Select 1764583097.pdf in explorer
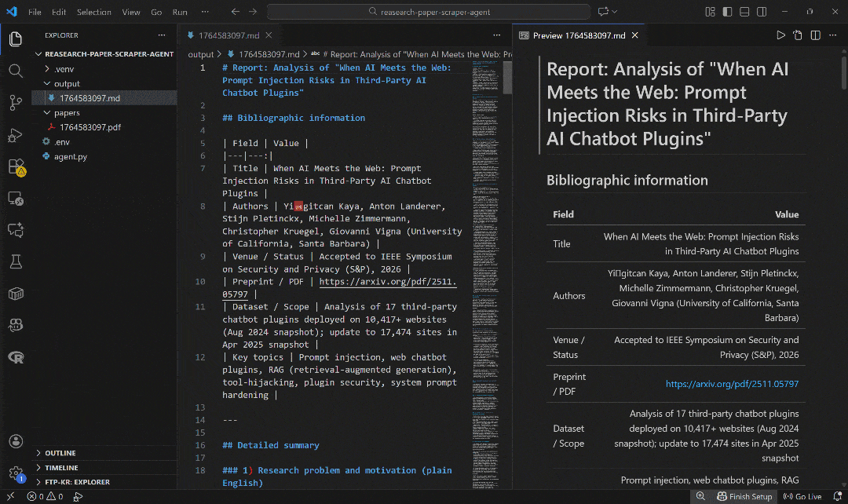Screen dimensions: 848x504 point(104,128)
